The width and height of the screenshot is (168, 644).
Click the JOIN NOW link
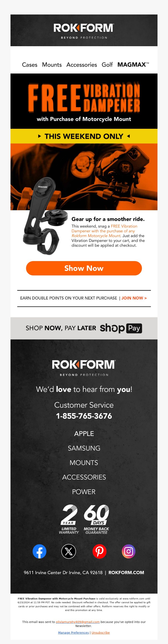coord(134,298)
